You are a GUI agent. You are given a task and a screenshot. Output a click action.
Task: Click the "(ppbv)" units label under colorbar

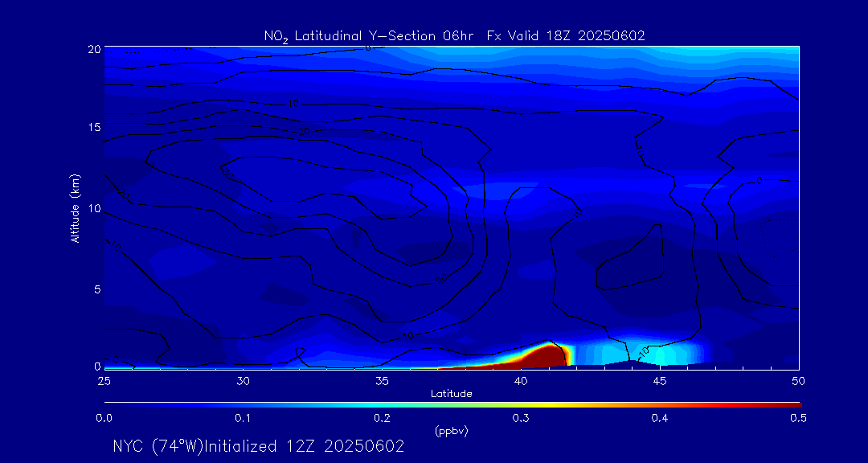pyautogui.click(x=452, y=431)
